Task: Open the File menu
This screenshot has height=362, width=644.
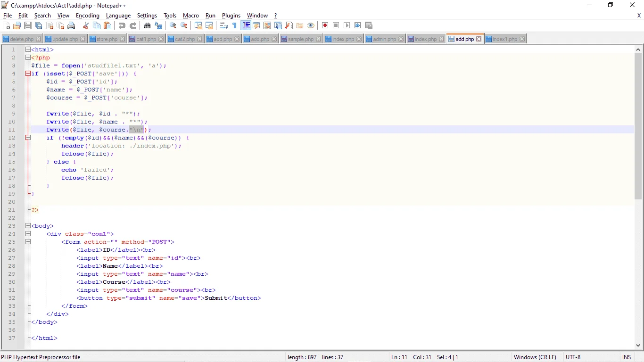Action: pos(8,16)
